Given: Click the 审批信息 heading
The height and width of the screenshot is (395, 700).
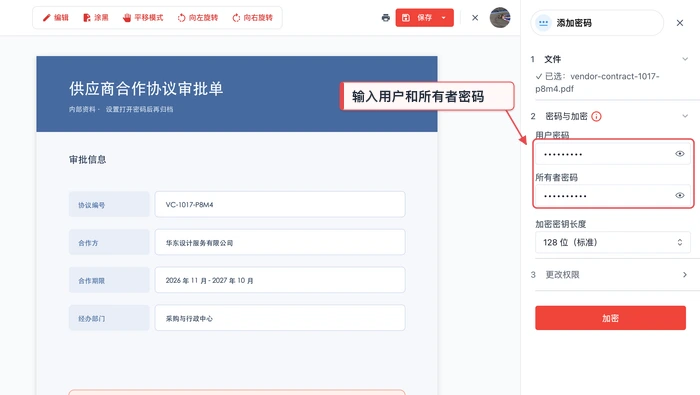Looking at the screenshot, I should (x=88, y=159).
